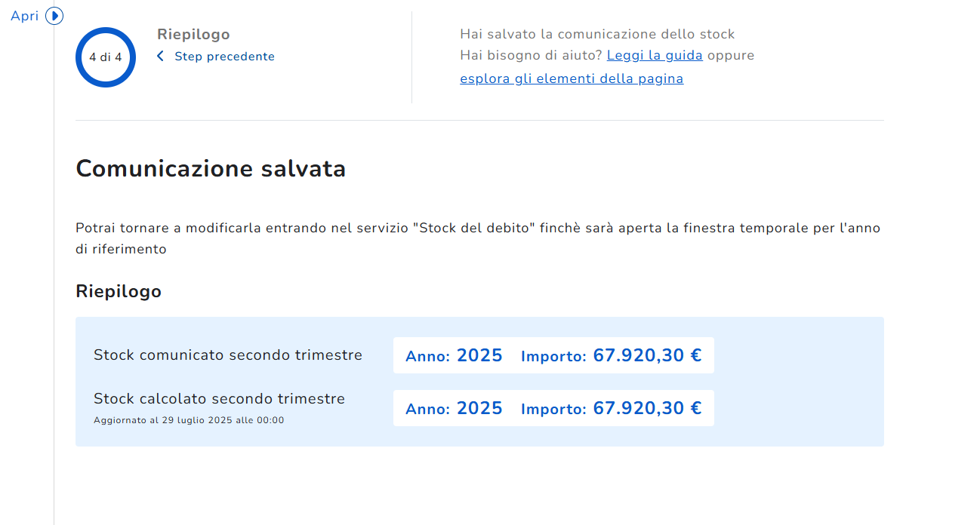This screenshot has width=980, height=525.
Task: Click the Hai salvato la comunicazione dello stock message
Action: (x=597, y=34)
